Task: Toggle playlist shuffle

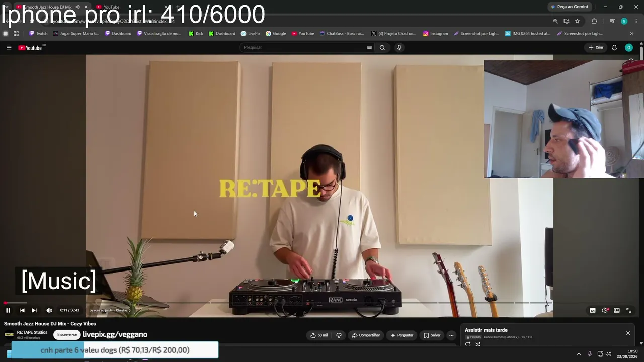Action: point(478,344)
